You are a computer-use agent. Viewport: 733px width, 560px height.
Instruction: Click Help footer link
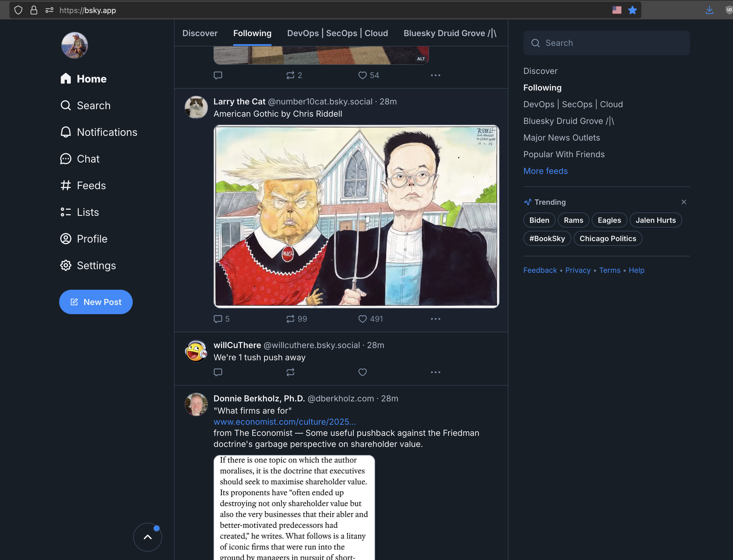[x=636, y=270]
